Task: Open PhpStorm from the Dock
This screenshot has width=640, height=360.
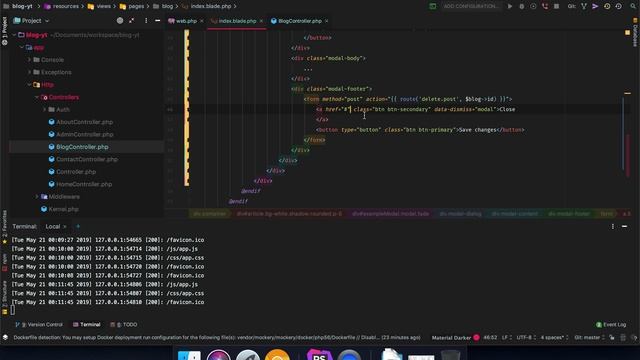Action: tap(319, 355)
